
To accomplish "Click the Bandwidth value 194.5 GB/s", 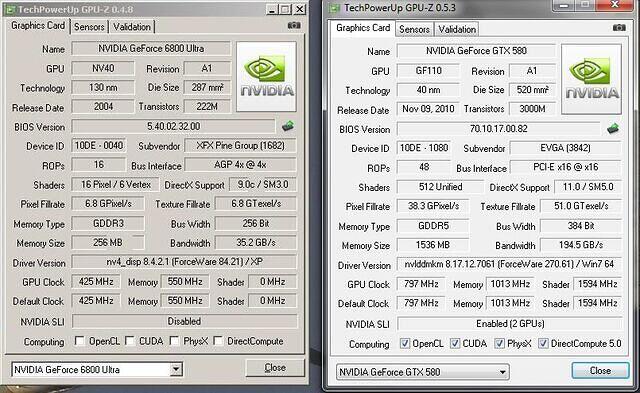I will (x=581, y=245).
